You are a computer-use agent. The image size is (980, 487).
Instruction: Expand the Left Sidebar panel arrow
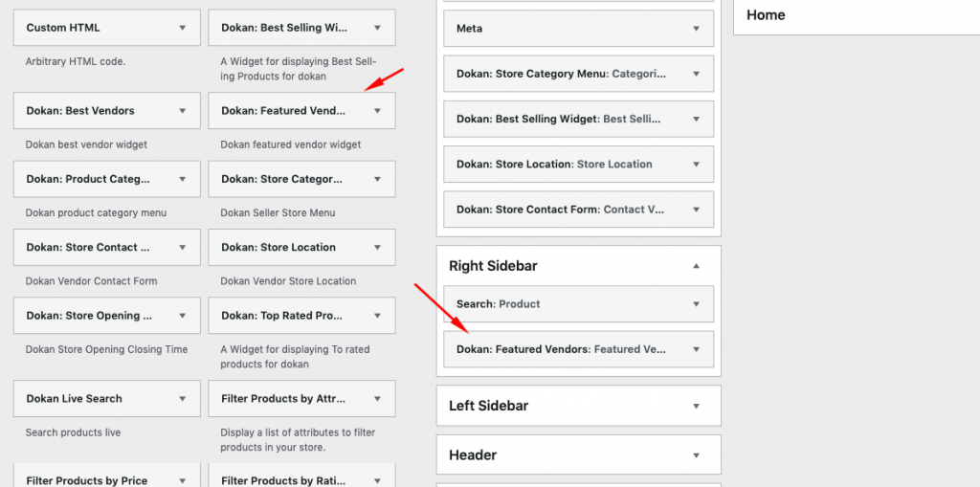(697, 406)
